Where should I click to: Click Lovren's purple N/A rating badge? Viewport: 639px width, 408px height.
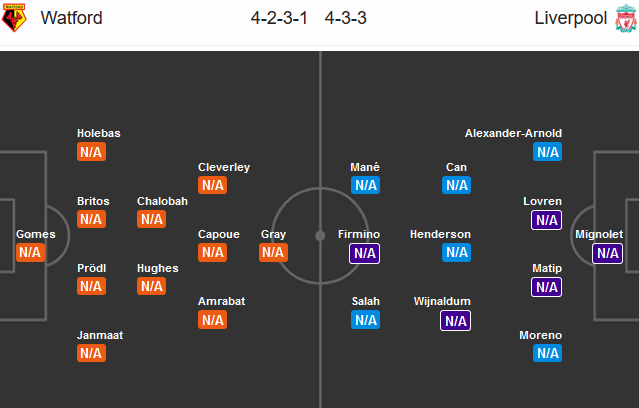(546, 220)
